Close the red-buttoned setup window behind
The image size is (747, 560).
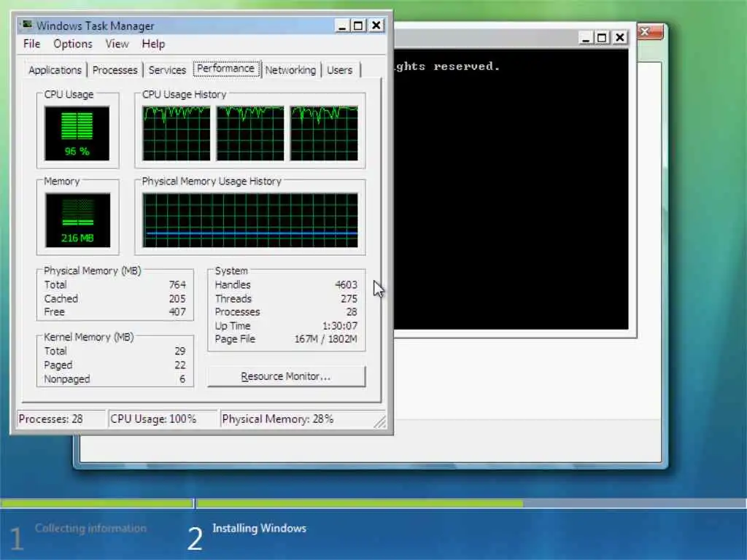click(x=650, y=32)
